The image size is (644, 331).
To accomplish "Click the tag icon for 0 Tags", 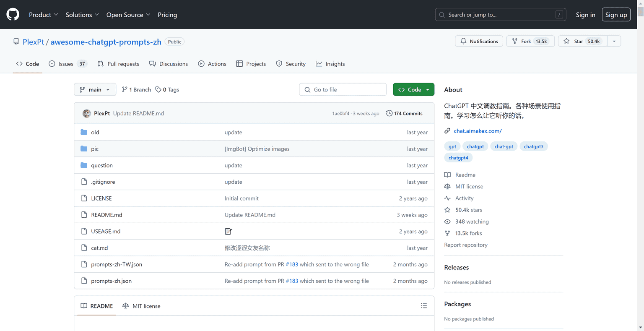I will click(x=158, y=90).
